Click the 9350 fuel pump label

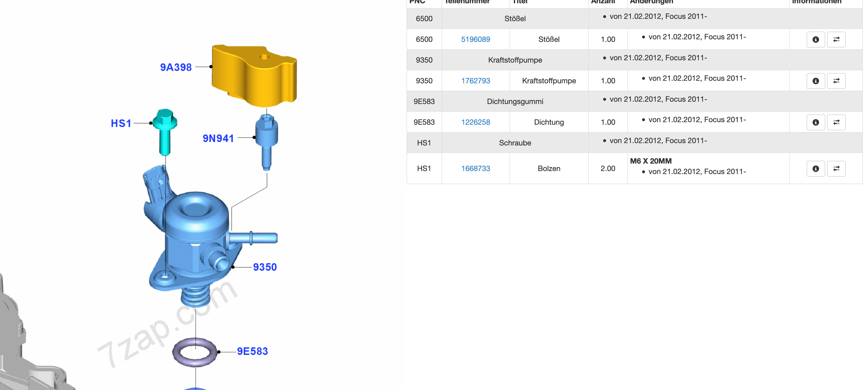(265, 267)
